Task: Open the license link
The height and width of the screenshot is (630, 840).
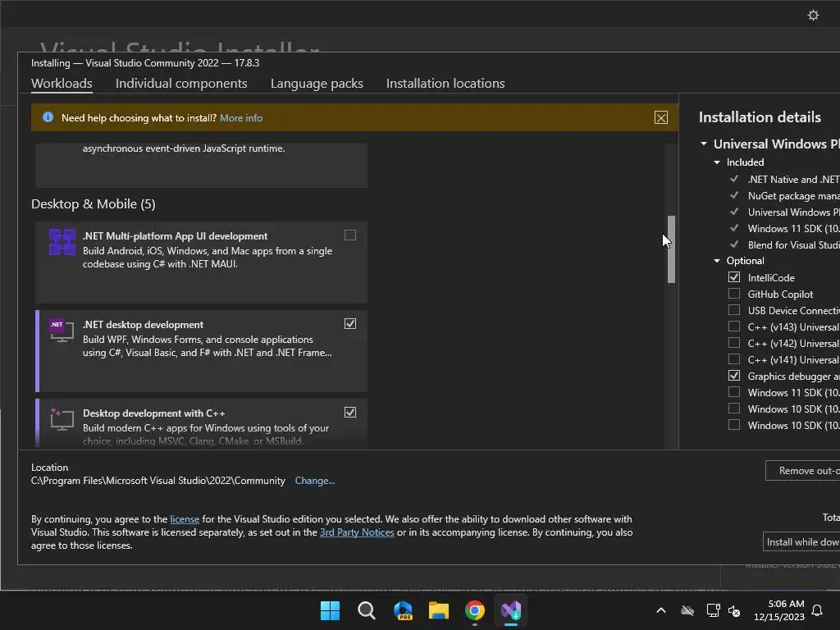Action: 185,519
